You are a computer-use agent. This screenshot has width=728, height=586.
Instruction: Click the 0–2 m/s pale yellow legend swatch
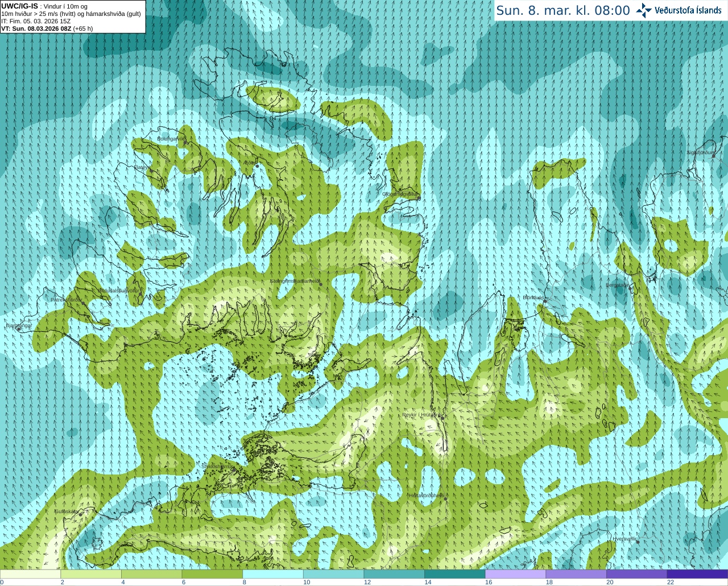click(x=31, y=574)
